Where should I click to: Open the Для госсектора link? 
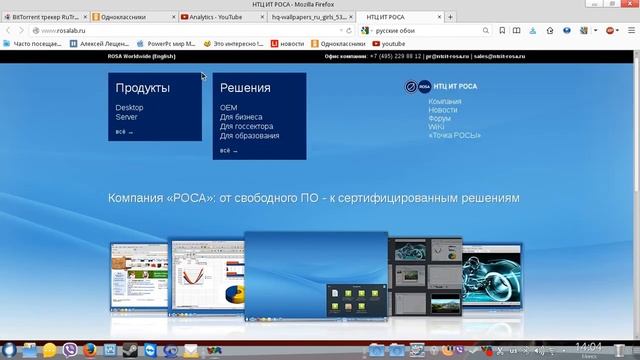pyautogui.click(x=247, y=127)
